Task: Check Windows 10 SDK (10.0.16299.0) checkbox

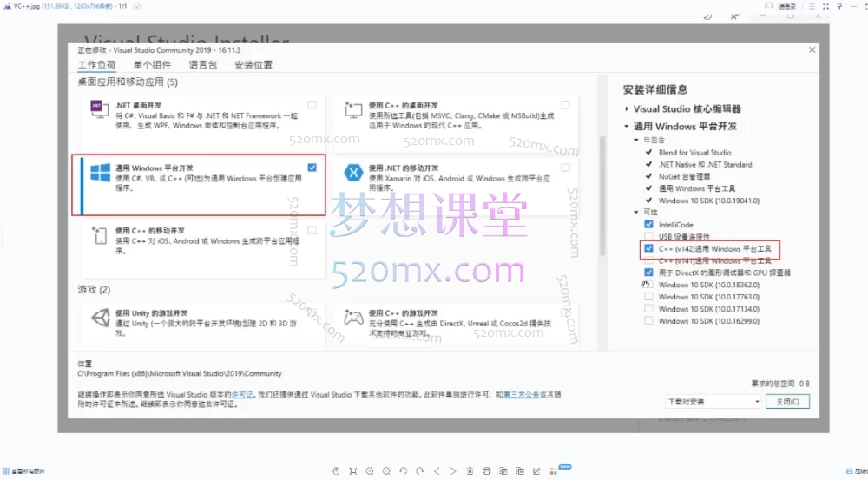Action: [648, 320]
